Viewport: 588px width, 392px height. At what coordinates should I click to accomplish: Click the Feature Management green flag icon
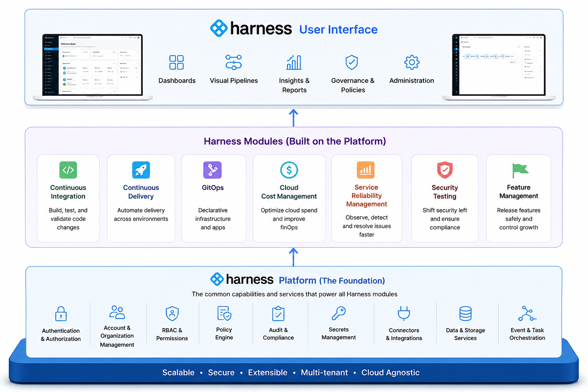(x=520, y=170)
